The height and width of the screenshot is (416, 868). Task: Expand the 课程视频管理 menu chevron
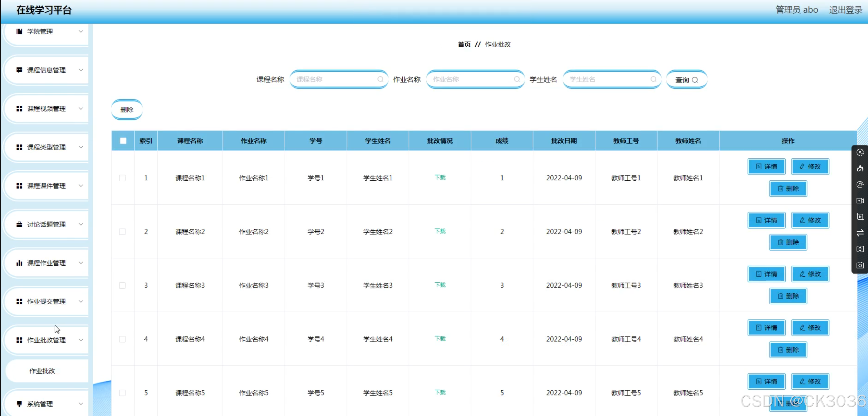(x=81, y=108)
